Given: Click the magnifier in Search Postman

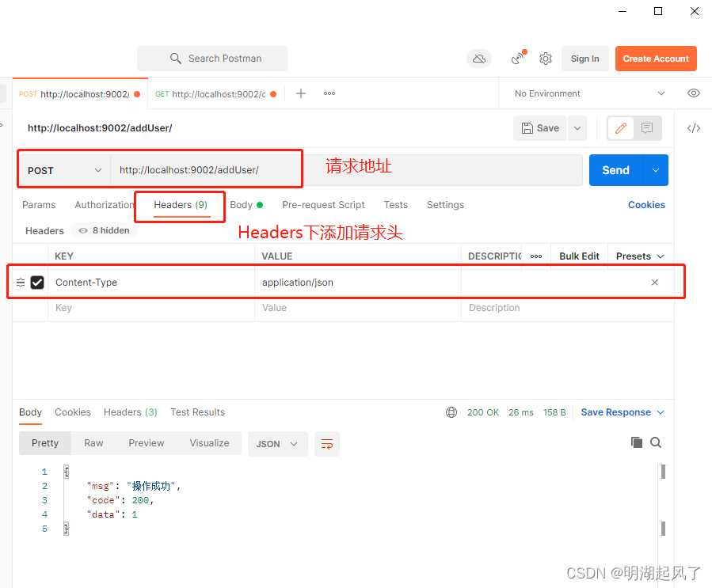Looking at the screenshot, I should (x=175, y=58).
